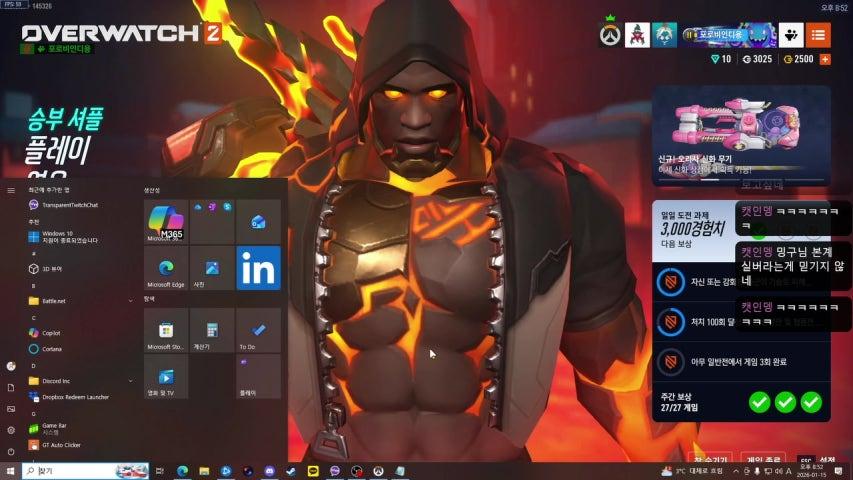Image resolution: width=853 pixels, height=480 pixels.
Task: Click the '아무 일반전에서 게임 3회 완료' challenge
Action: click(741, 362)
